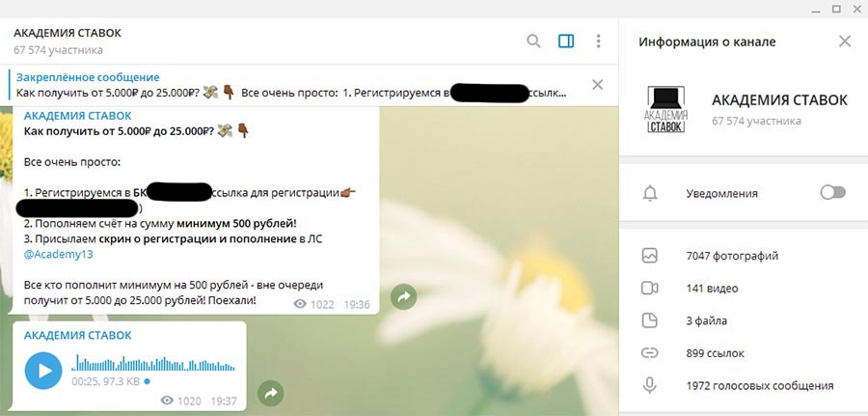Open the @Academy13 mention link

(59, 254)
